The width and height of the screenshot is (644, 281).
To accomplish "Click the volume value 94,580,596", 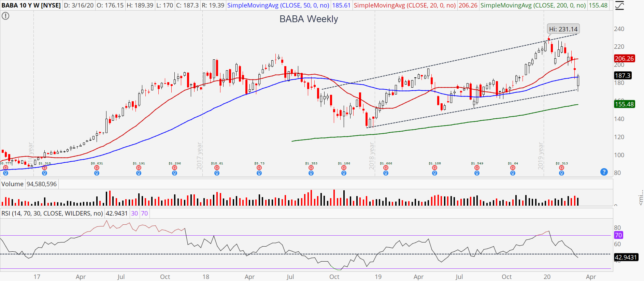I will tap(42, 184).
